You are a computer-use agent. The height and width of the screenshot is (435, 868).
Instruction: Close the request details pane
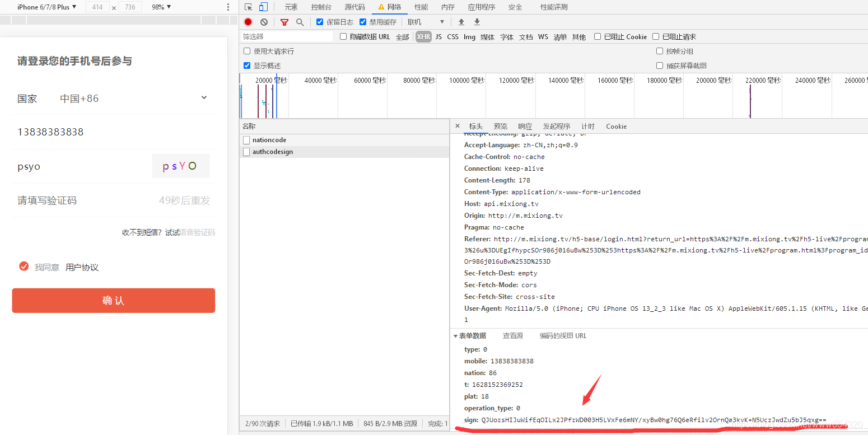pos(458,126)
